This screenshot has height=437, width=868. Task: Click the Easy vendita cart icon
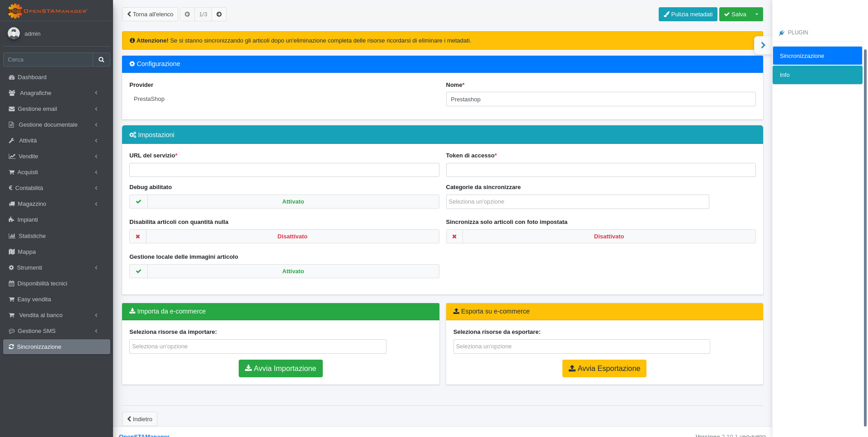pos(12,299)
